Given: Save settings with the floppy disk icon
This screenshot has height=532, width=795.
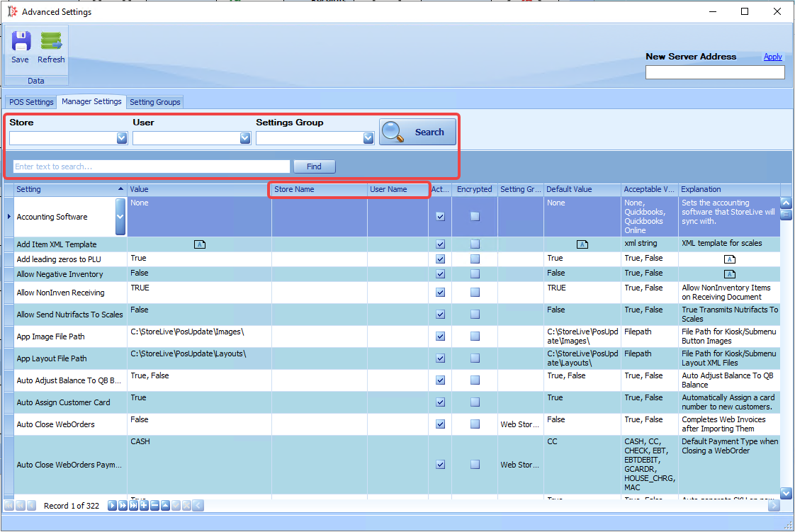Looking at the screenshot, I should pyautogui.click(x=21, y=47).
